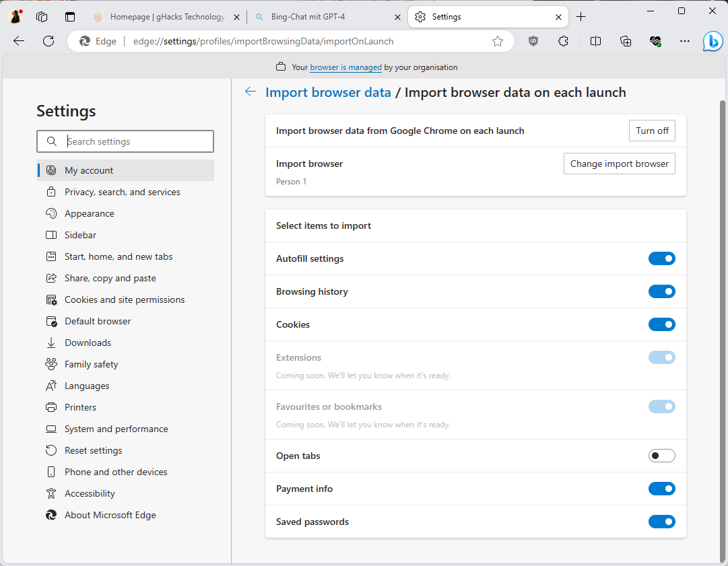Click the greyed Extensions toggle
This screenshot has width=728, height=566.
pyautogui.click(x=661, y=357)
